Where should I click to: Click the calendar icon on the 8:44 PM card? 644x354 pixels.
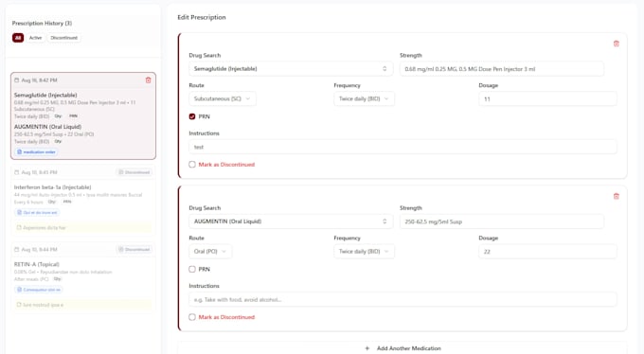pyautogui.click(x=17, y=249)
